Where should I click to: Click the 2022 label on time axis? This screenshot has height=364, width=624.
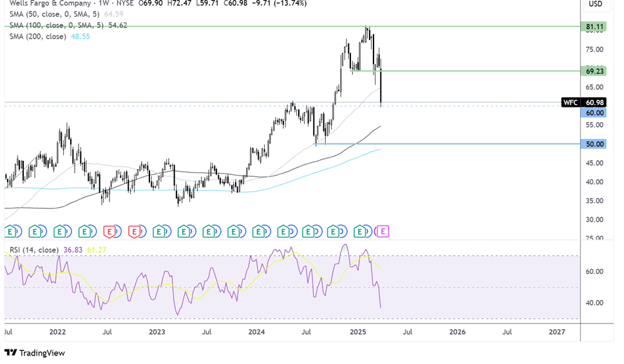coord(57,332)
